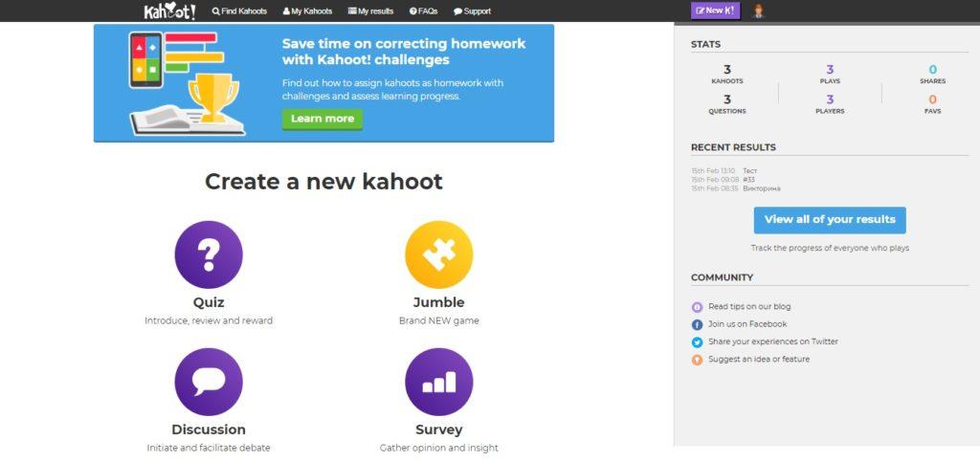This screenshot has width=980, height=462.
Task: Click Join us on Facebook link
Action: (x=747, y=324)
